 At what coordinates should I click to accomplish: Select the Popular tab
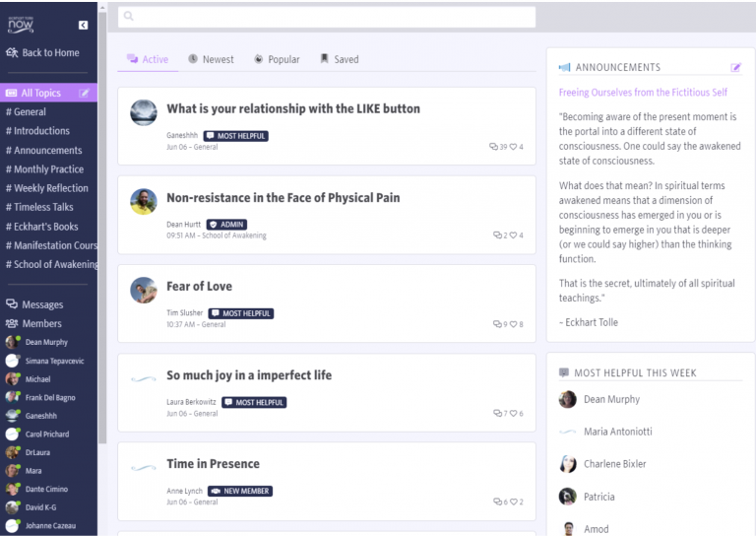(x=277, y=59)
